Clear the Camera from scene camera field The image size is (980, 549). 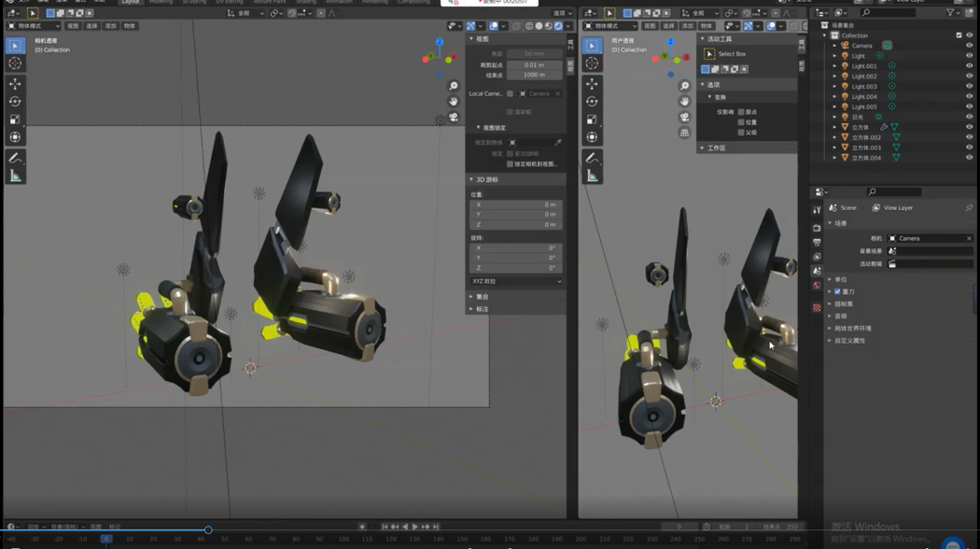tap(969, 238)
